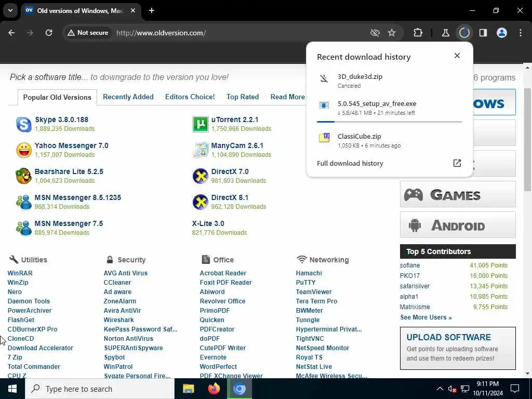The width and height of the screenshot is (532, 399).
Task: Select the Popular Old Versions tab
Action: coord(57,97)
